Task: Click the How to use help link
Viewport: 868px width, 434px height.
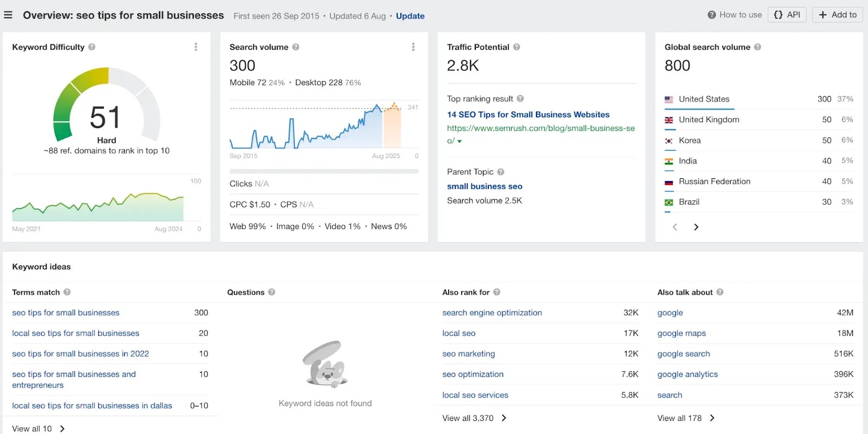Action: point(735,15)
